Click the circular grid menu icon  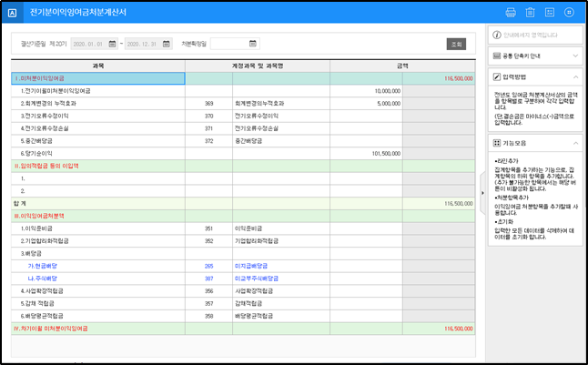[x=569, y=13]
